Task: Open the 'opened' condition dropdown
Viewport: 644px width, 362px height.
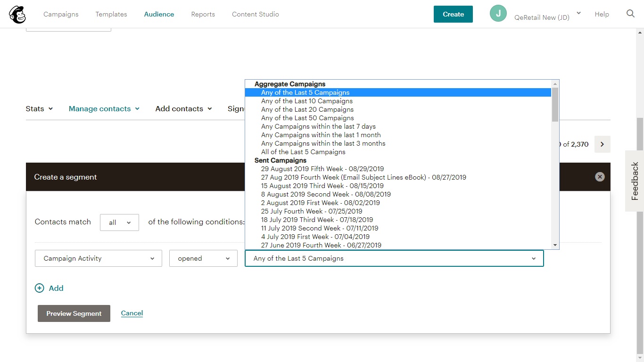Action: click(203, 258)
